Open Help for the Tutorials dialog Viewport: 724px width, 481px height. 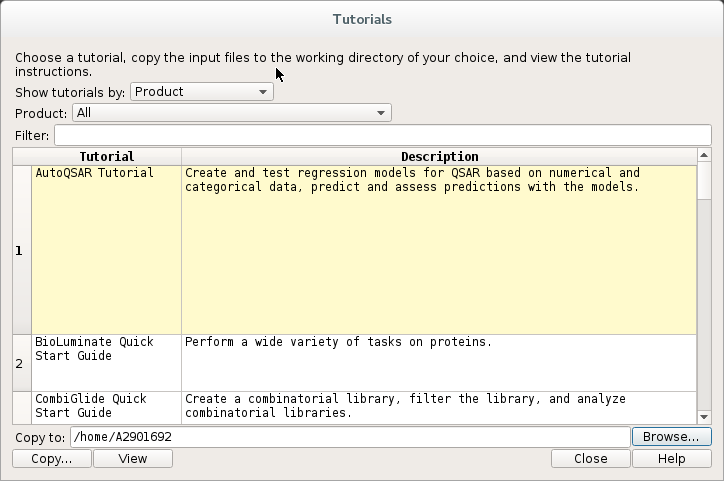671,459
